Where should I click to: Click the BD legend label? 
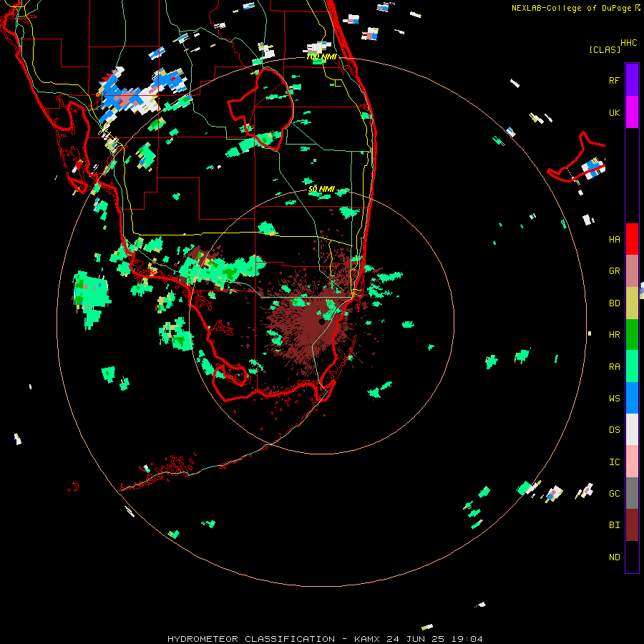[614, 303]
